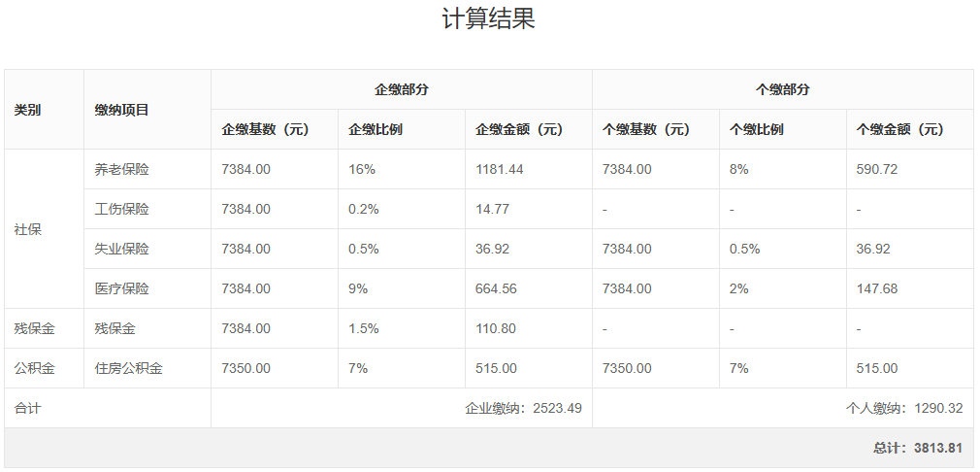Click the 公积金 category cell
This screenshot has width=980, height=472.
(34, 369)
